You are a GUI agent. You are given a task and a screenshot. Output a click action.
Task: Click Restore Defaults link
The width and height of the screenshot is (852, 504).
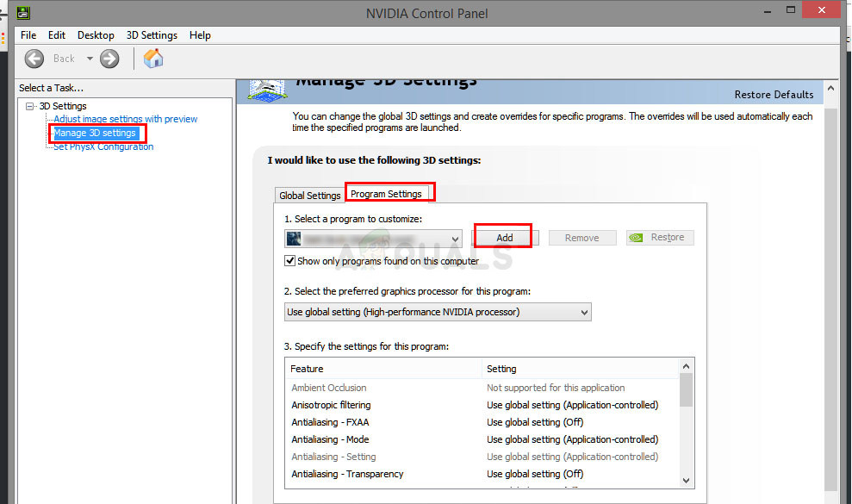[774, 95]
